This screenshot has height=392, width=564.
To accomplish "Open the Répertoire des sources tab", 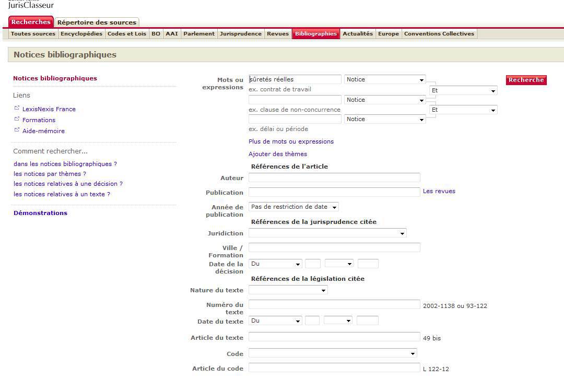I will [x=97, y=22].
